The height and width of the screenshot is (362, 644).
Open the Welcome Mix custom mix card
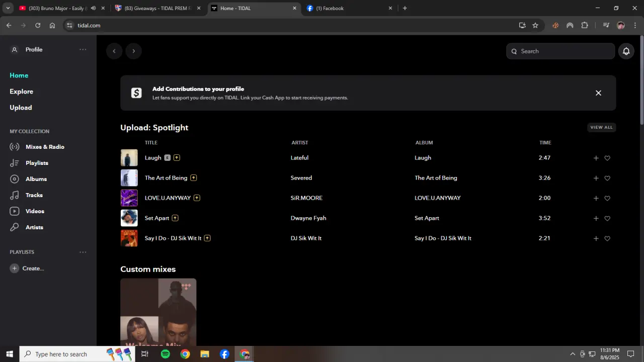158,312
